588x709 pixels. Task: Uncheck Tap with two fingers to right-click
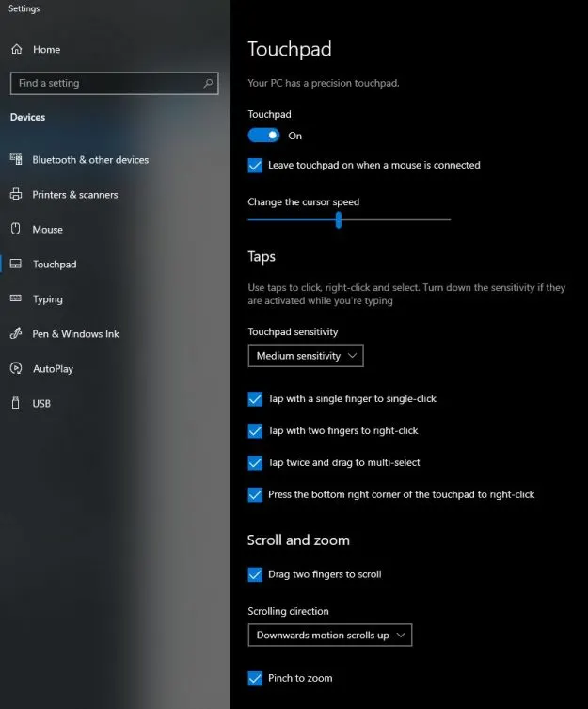(x=255, y=431)
